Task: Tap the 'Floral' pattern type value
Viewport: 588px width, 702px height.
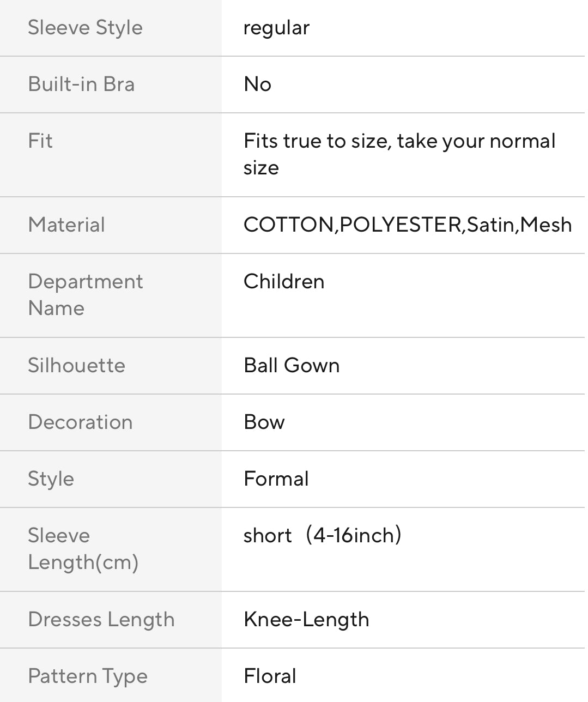Action: (270, 676)
